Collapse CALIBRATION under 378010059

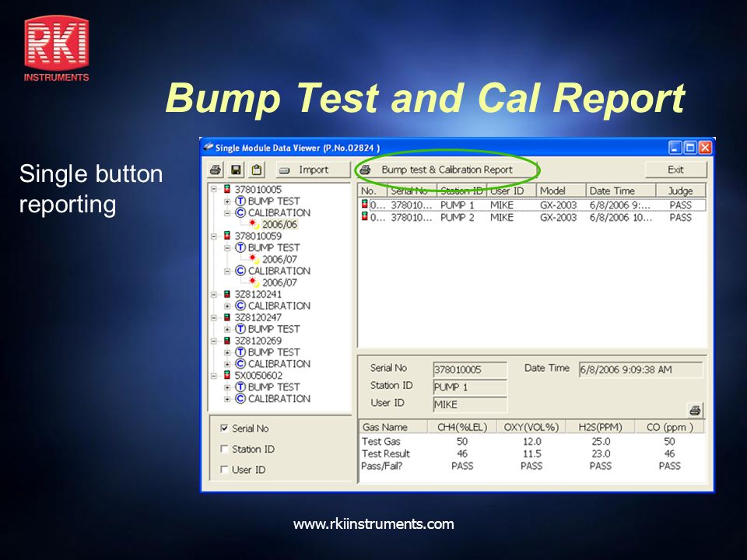(227, 271)
